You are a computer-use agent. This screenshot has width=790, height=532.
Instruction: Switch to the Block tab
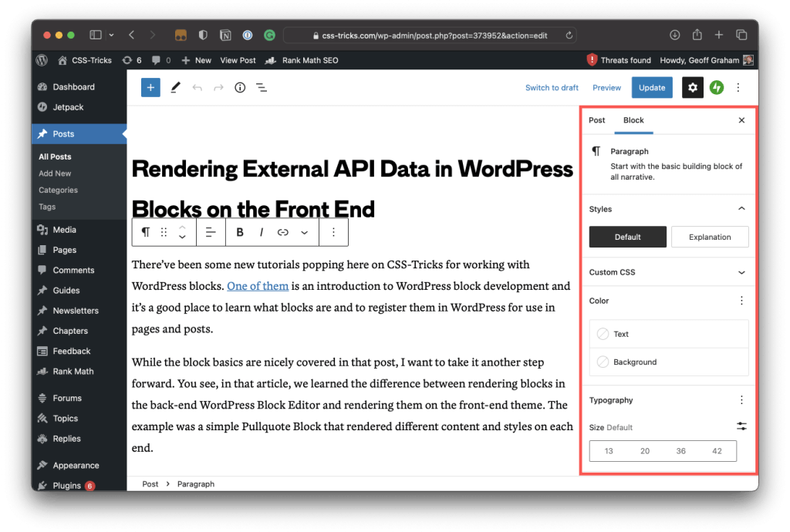[633, 120]
